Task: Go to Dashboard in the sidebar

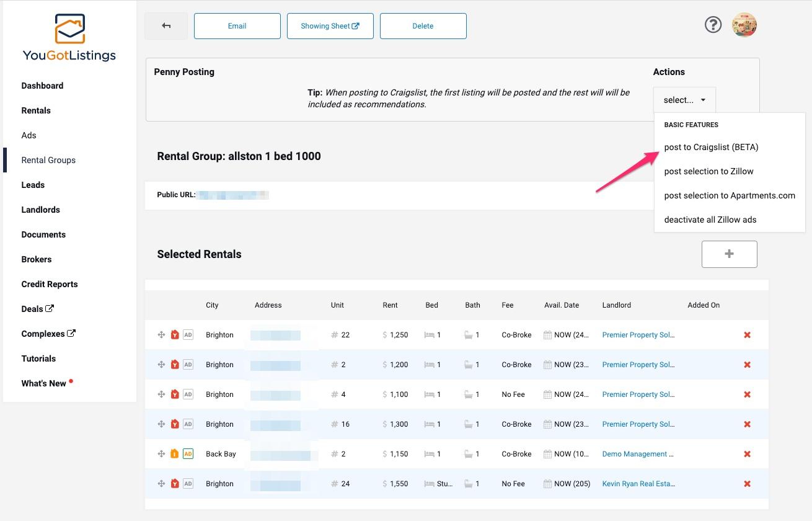Action: click(42, 86)
